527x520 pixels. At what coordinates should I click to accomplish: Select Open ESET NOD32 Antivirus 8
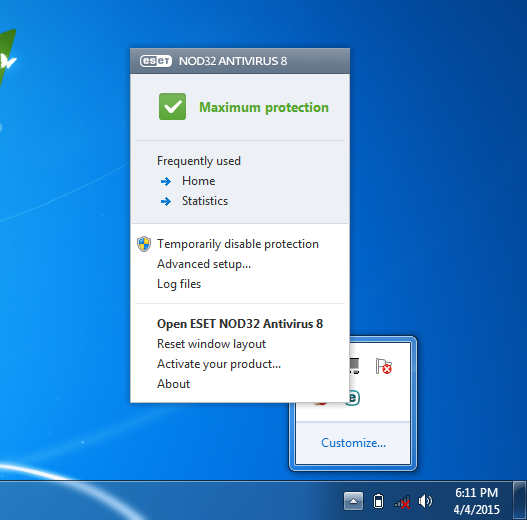240,324
